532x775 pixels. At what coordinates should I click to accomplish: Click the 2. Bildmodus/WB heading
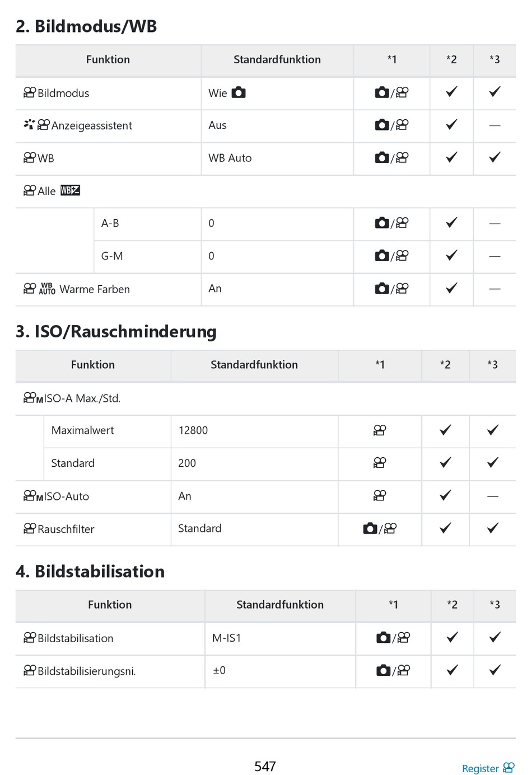86,26
